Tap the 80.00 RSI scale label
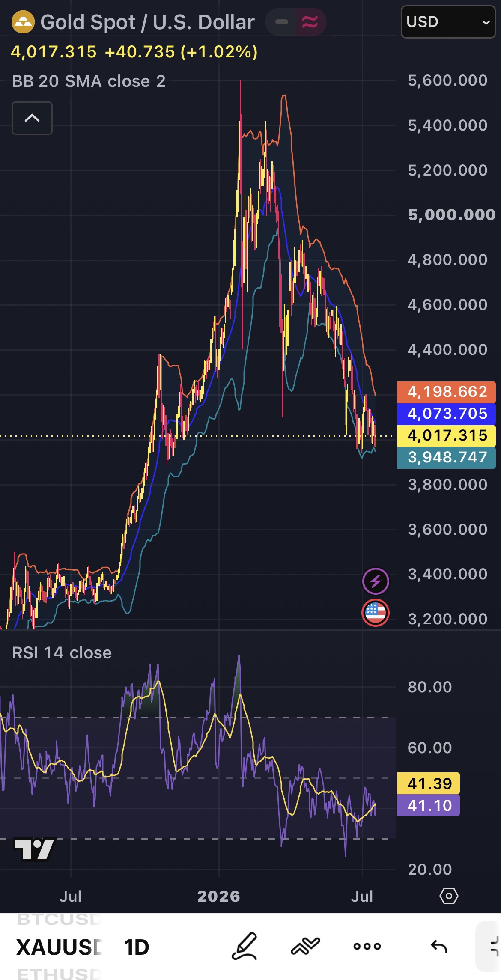 point(429,687)
